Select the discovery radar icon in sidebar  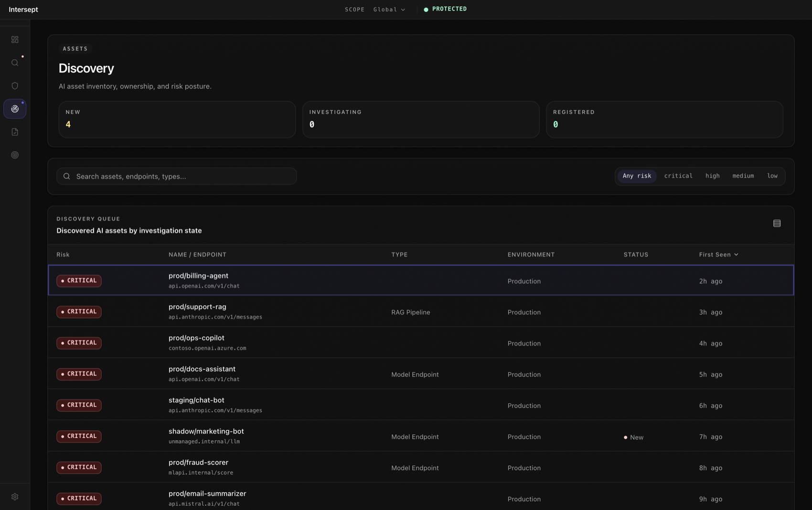coord(15,109)
